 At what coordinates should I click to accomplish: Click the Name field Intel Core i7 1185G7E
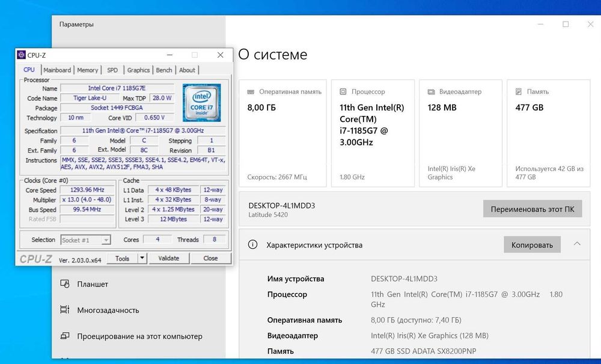tap(117, 88)
